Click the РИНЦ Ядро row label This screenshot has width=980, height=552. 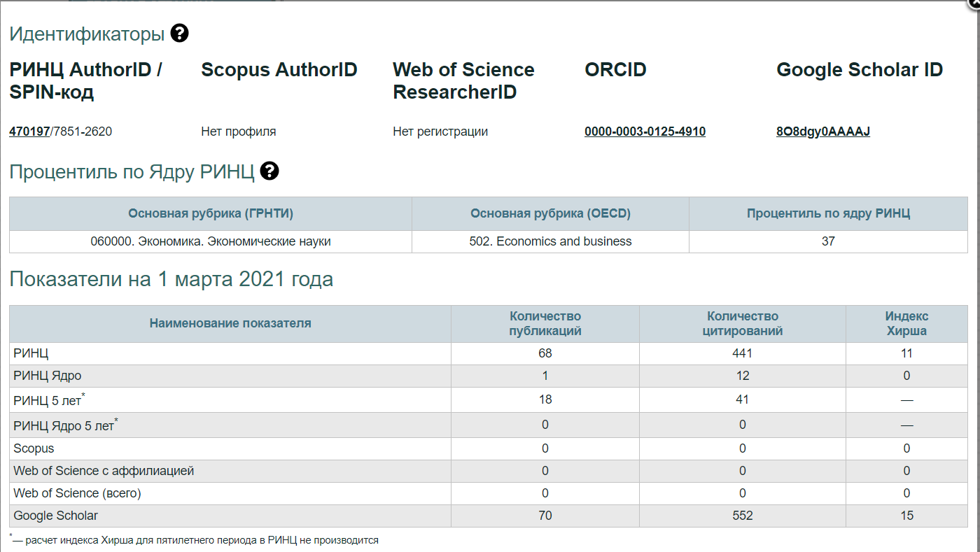coord(47,376)
